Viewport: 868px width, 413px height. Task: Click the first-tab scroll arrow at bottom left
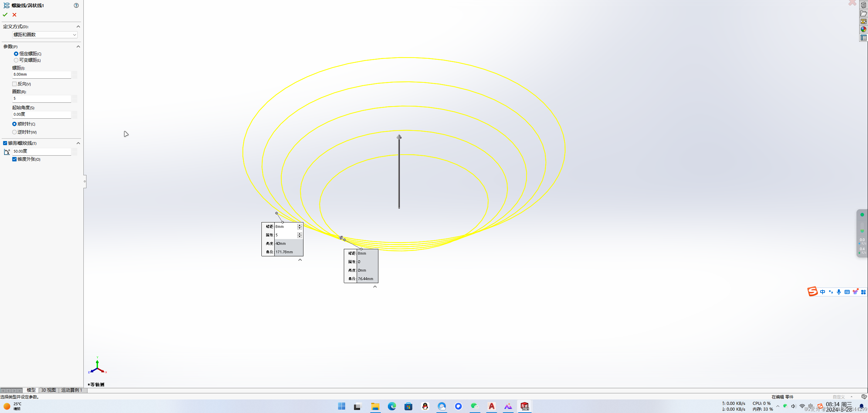tap(3, 391)
